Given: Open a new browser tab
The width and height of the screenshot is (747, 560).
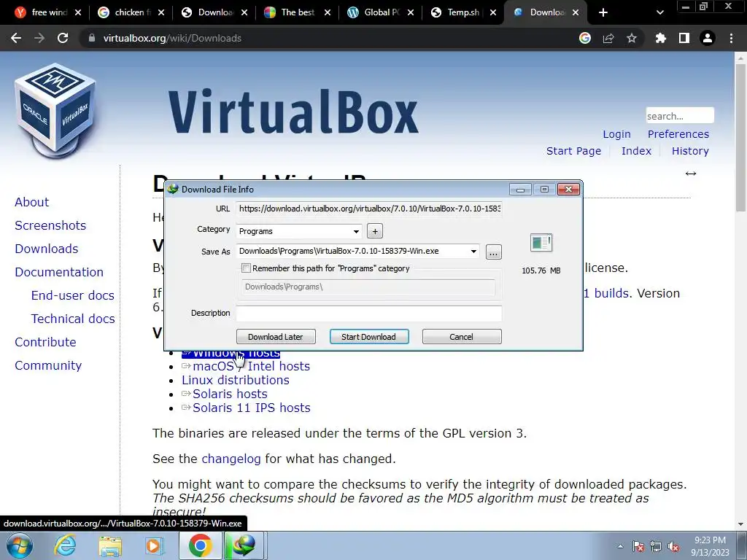Looking at the screenshot, I should tap(603, 12).
